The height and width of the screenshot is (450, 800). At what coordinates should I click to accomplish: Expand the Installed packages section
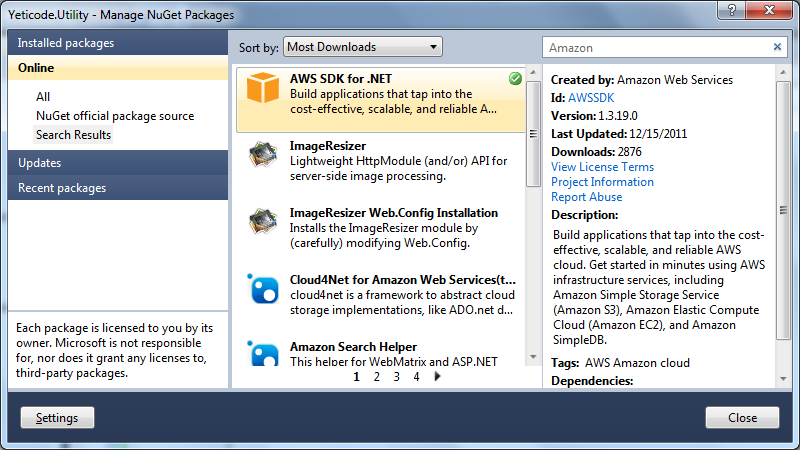(x=118, y=43)
